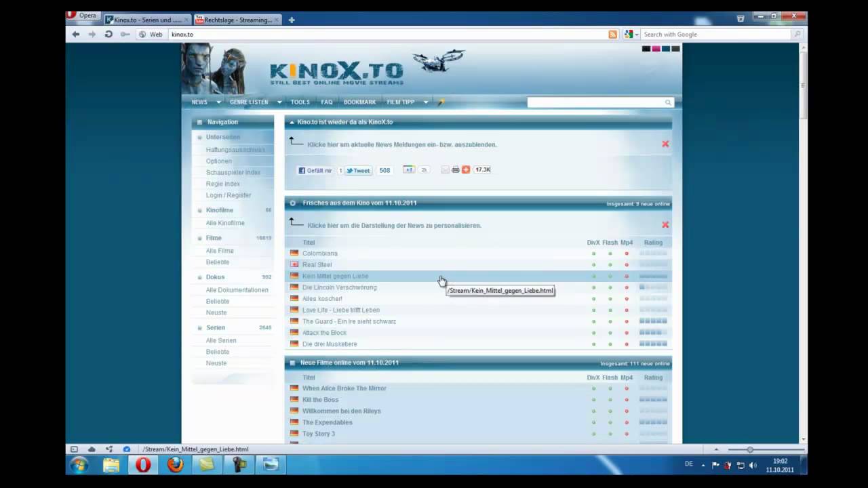Select the black theme color swatch
Viewport: 868px width, 488px height.
pyautogui.click(x=646, y=49)
